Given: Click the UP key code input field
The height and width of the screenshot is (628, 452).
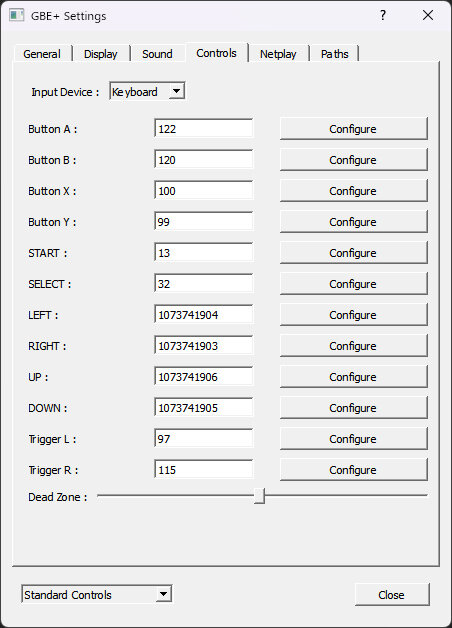Looking at the screenshot, I should (x=204, y=377).
